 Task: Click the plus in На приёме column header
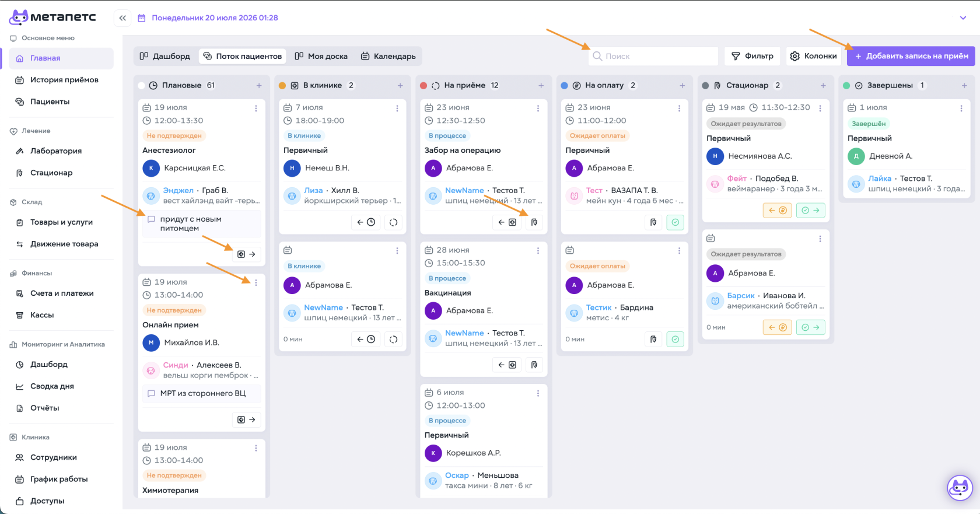(541, 86)
